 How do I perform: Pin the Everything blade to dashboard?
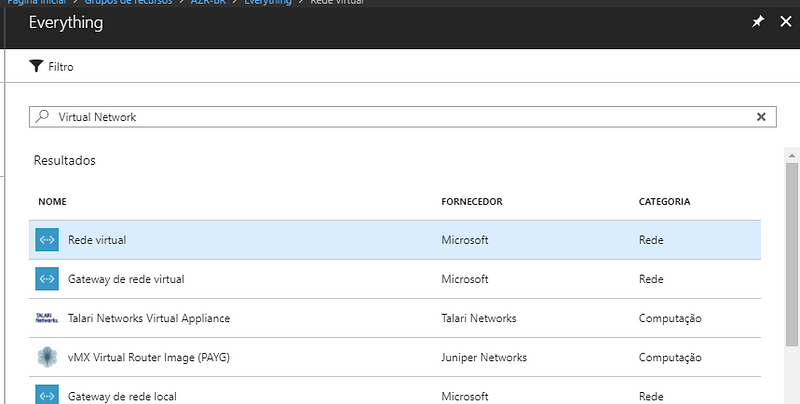758,21
